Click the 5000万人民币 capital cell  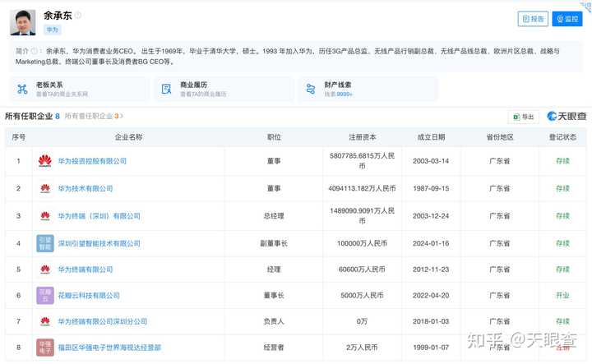coord(362,295)
